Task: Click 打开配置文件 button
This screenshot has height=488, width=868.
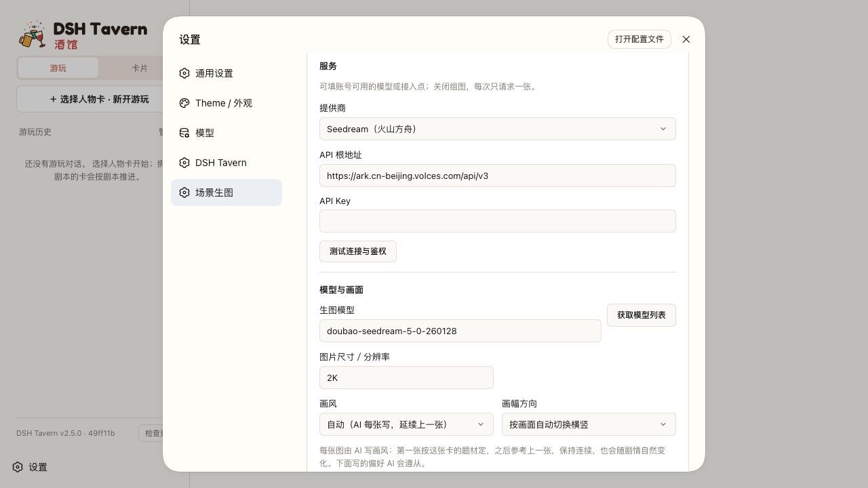Action: coord(639,39)
